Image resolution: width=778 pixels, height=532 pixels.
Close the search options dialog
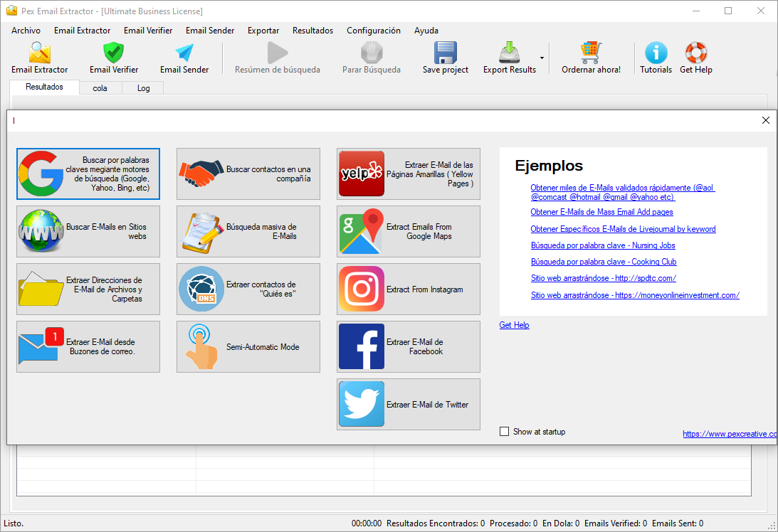tap(766, 120)
